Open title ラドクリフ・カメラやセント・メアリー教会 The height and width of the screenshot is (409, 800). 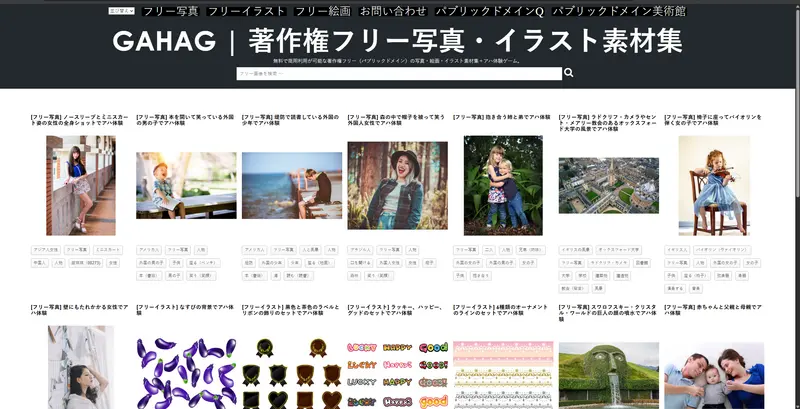(607, 122)
